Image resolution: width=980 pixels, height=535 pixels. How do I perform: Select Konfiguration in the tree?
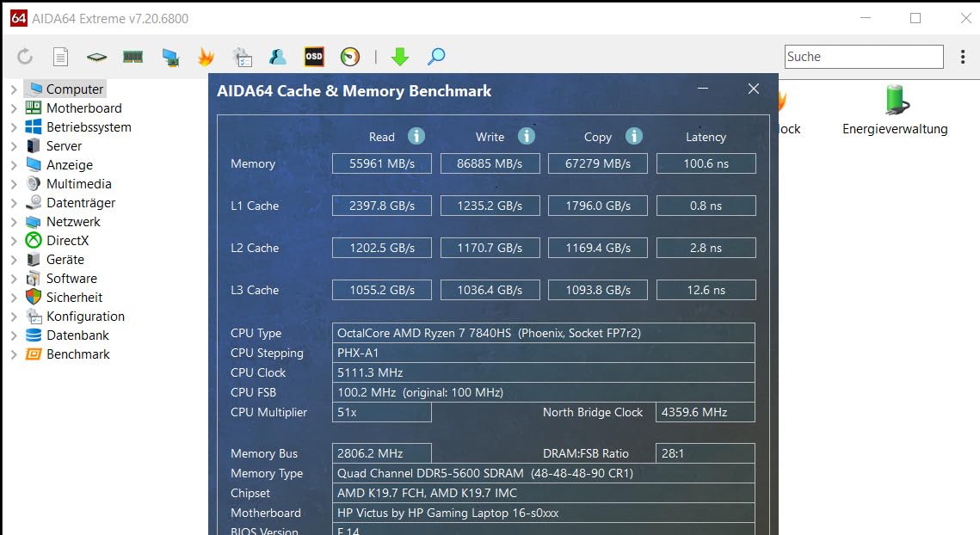point(85,317)
